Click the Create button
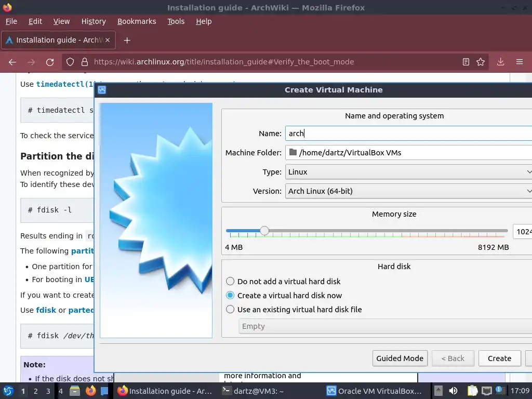This screenshot has height=399, width=532. pyautogui.click(x=499, y=358)
